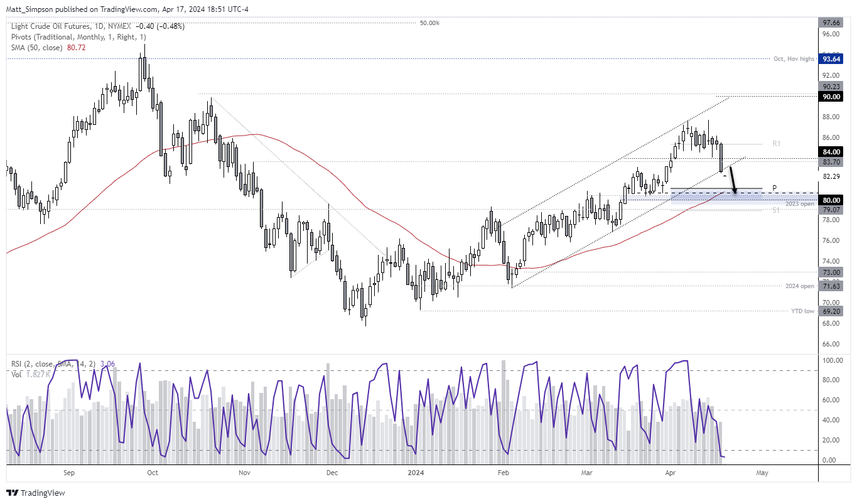Select the 90.23 price label
The image size is (857, 504).
point(833,87)
